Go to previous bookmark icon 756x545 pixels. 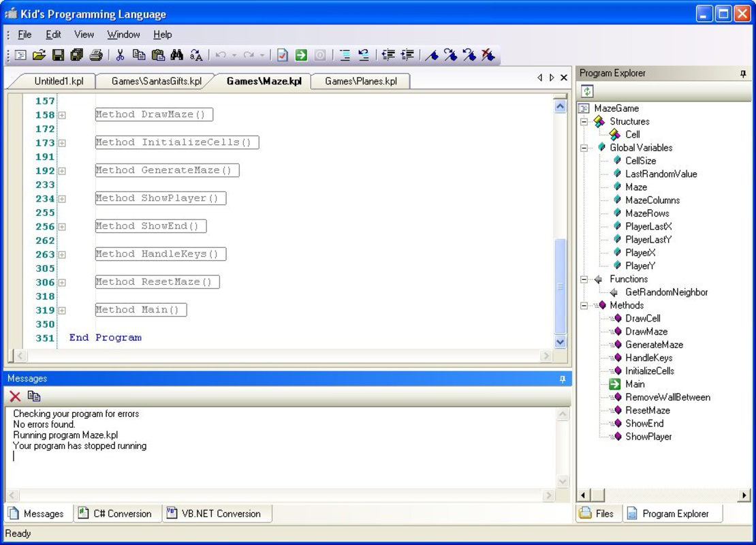[x=469, y=55]
